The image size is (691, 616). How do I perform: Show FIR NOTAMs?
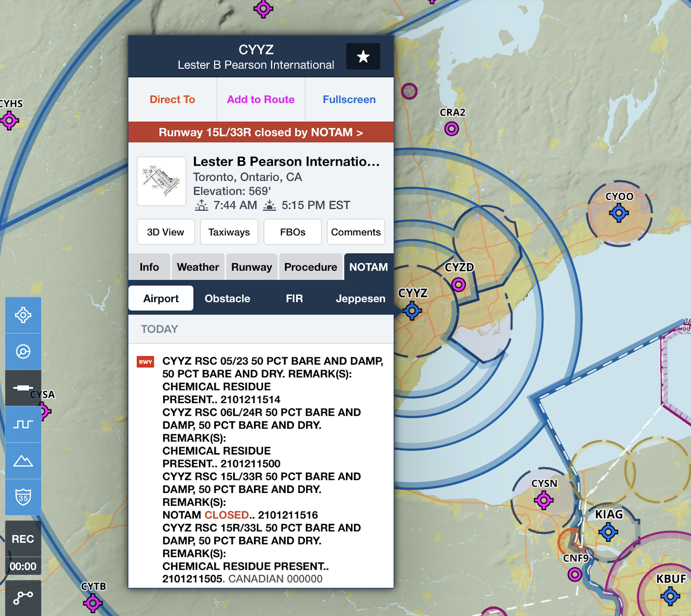[294, 298]
